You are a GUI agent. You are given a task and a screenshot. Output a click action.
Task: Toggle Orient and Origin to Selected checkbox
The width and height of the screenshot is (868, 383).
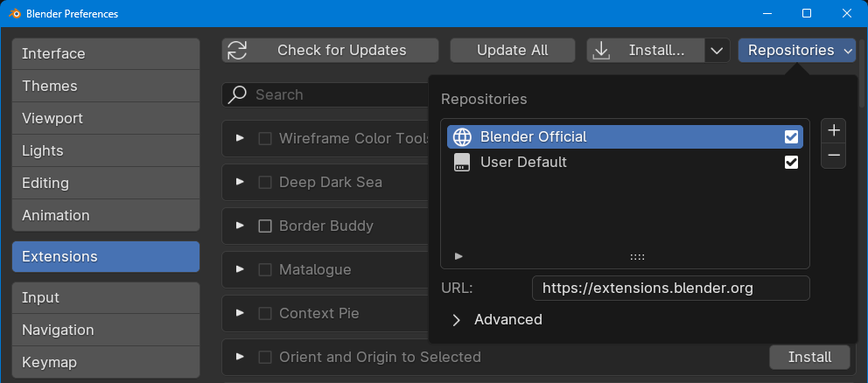point(265,357)
